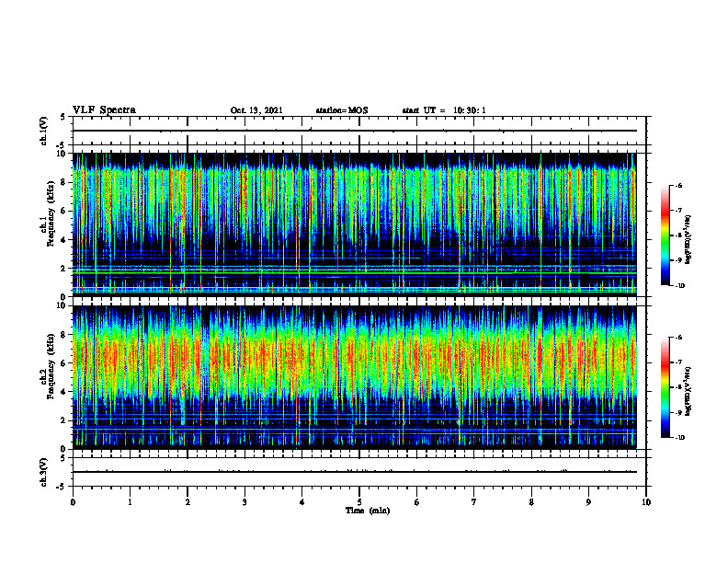
Task: Click the "4" kHz tick on ch.1 frequency axis
Action: click(64, 240)
